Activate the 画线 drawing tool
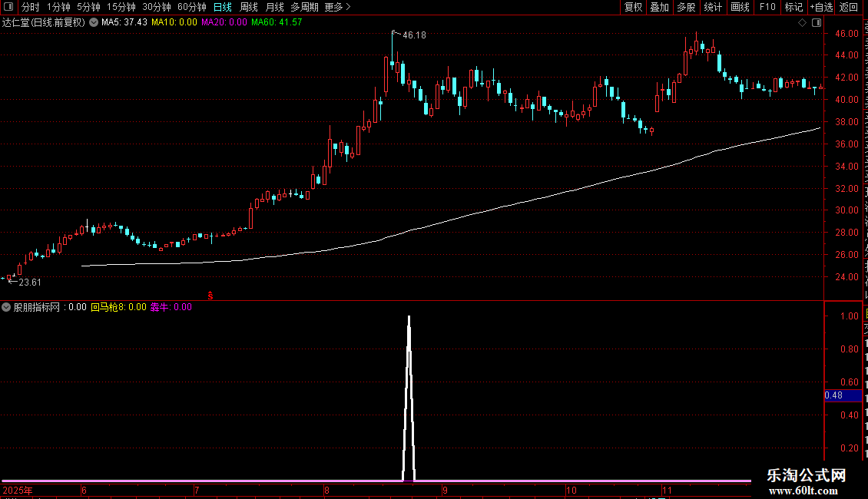The width and height of the screenshot is (868, 499). tap(740, 7)
